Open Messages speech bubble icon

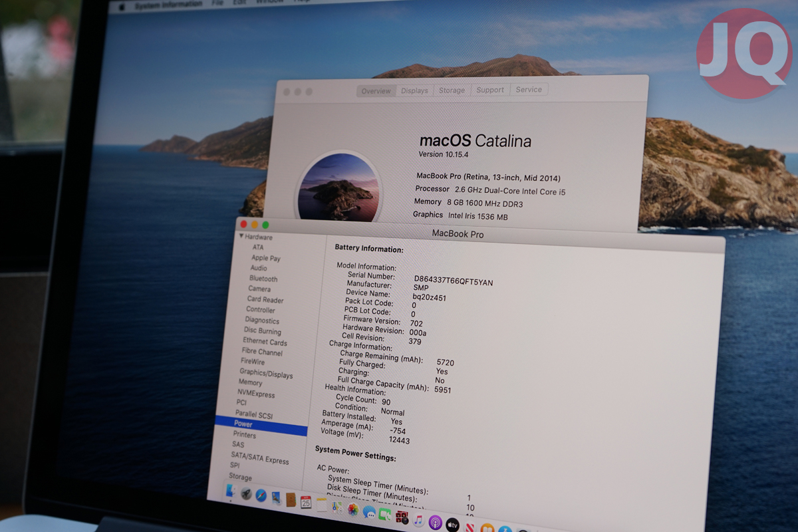pos(369,513)
